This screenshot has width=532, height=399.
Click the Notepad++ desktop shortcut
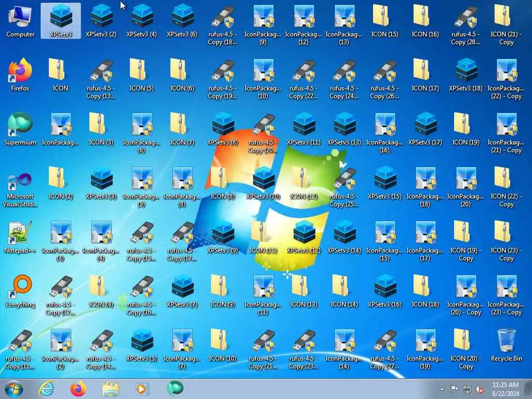click(20, 237)
